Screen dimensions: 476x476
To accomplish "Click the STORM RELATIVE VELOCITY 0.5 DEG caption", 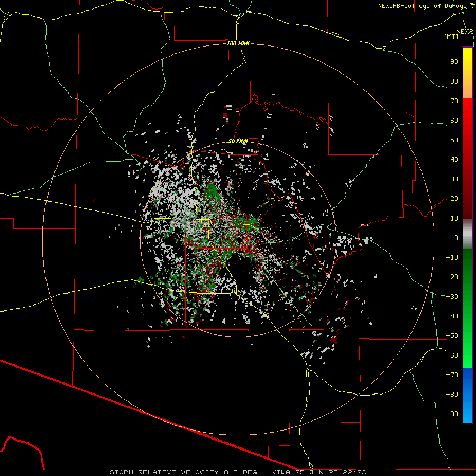I will pos(183,472).
